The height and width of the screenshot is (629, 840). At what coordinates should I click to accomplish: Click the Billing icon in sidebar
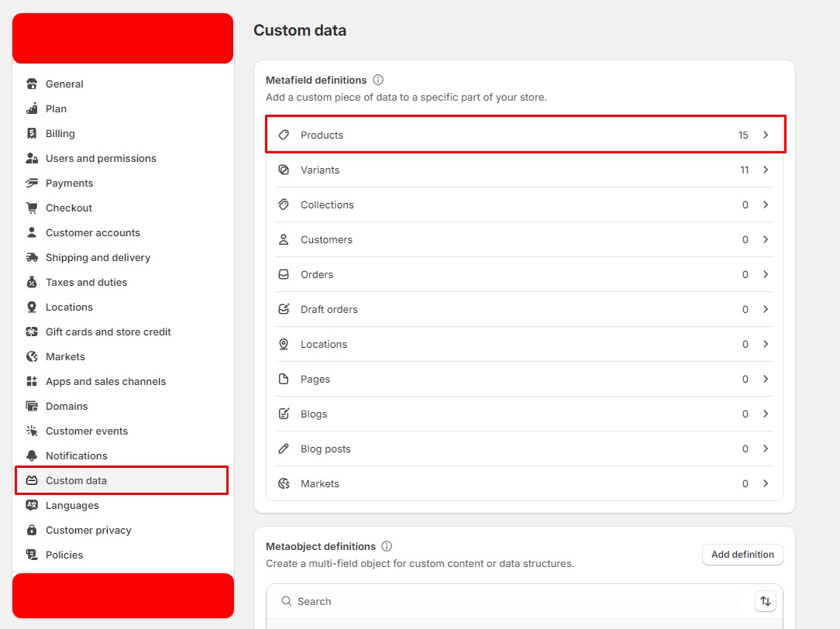point(32,133)
